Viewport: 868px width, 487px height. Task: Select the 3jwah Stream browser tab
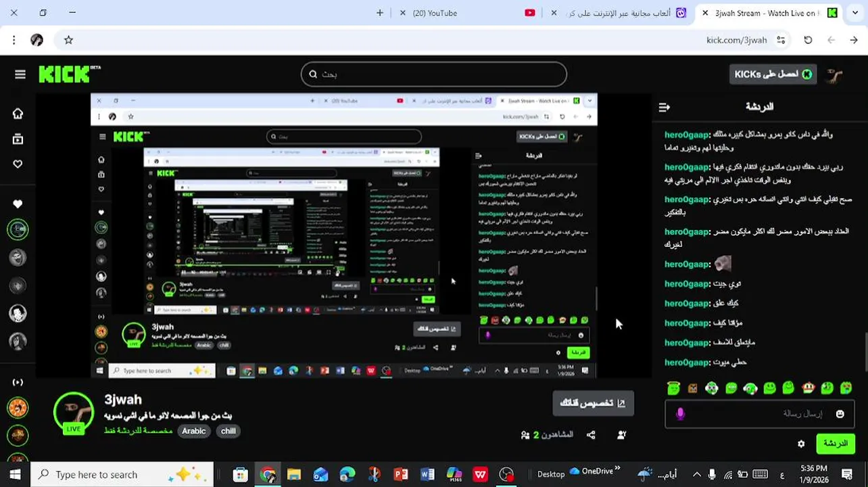pos(769,13)
